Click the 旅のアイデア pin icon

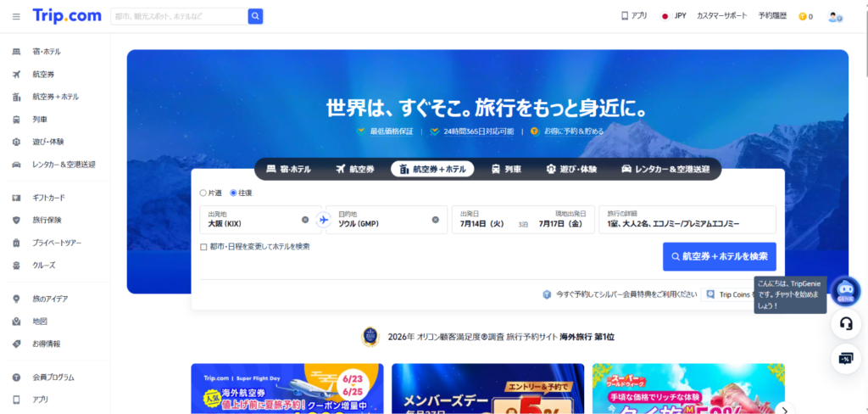click(17, 299)
